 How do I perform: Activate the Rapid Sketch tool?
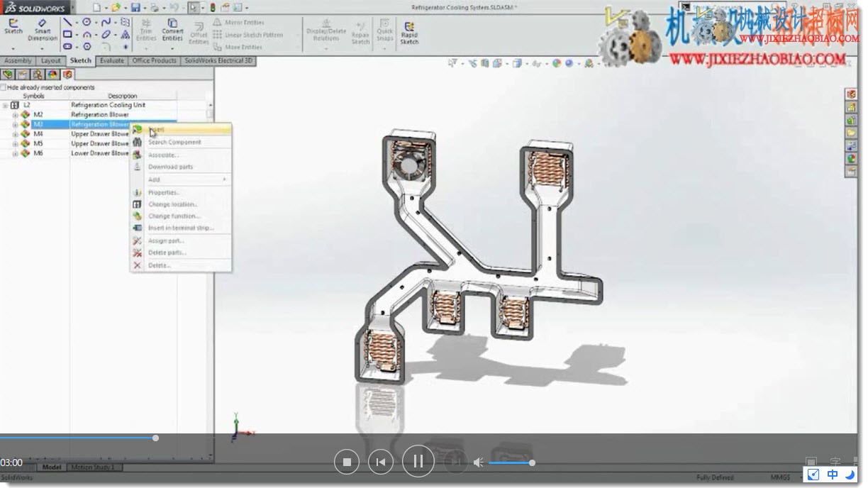pyautogui.click(x=409, y=33)
